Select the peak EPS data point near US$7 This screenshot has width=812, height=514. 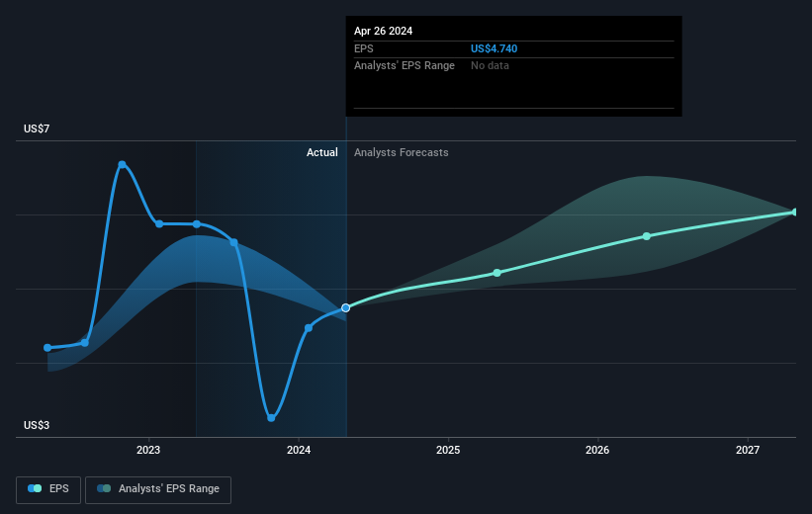pos(123,165)
